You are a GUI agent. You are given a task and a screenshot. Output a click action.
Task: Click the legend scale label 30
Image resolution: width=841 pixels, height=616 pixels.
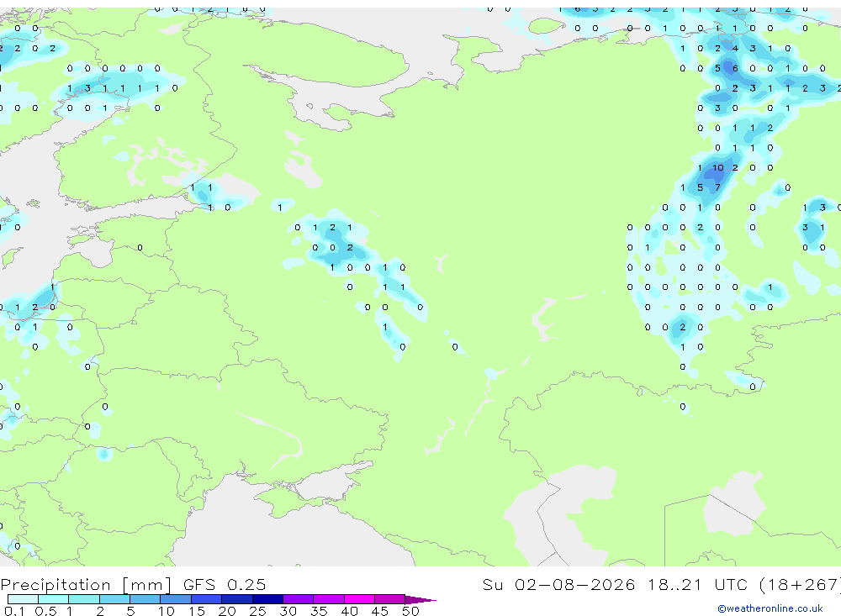tap(288, 611)
